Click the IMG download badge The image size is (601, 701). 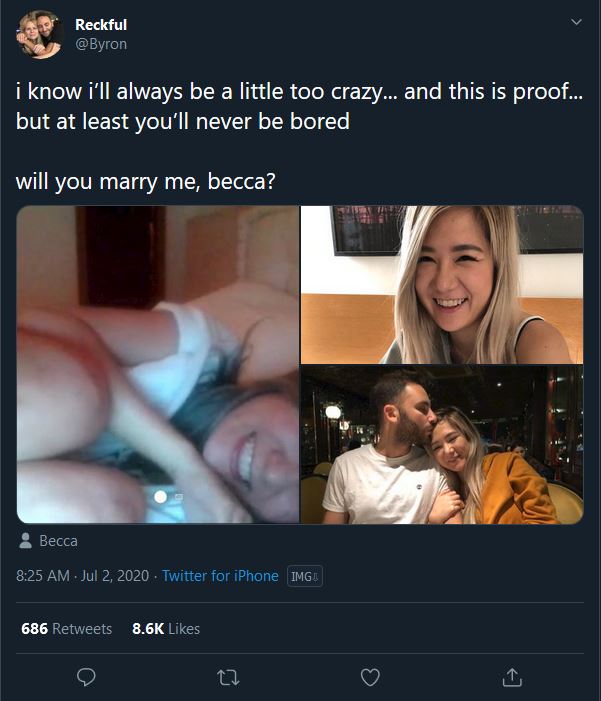point(305,576)
